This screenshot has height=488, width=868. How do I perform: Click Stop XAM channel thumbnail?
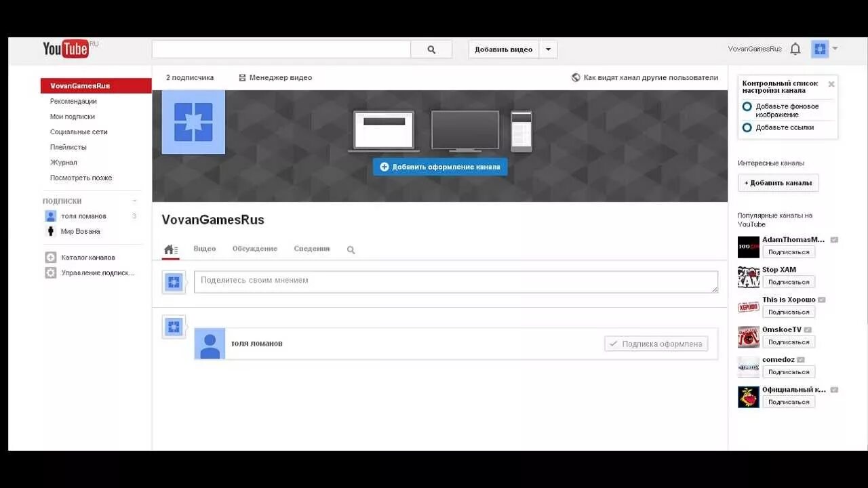pos(749,277)
